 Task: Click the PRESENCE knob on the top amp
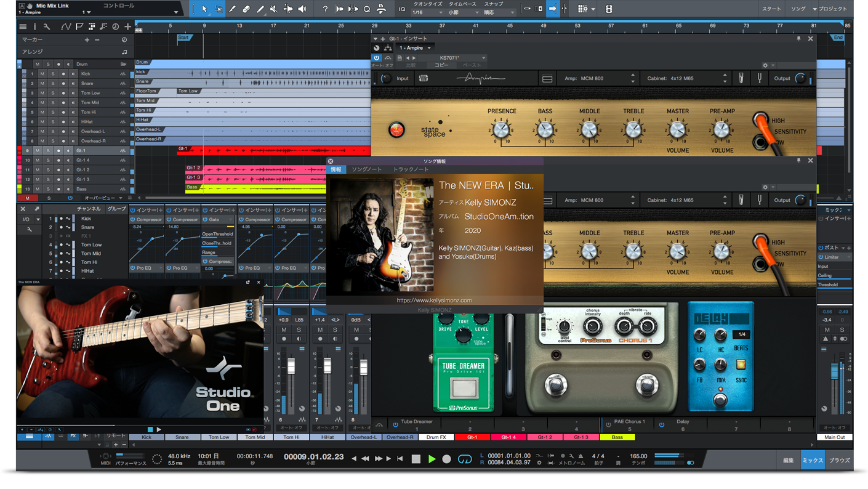pyautogui.click(x=501, y=129)
